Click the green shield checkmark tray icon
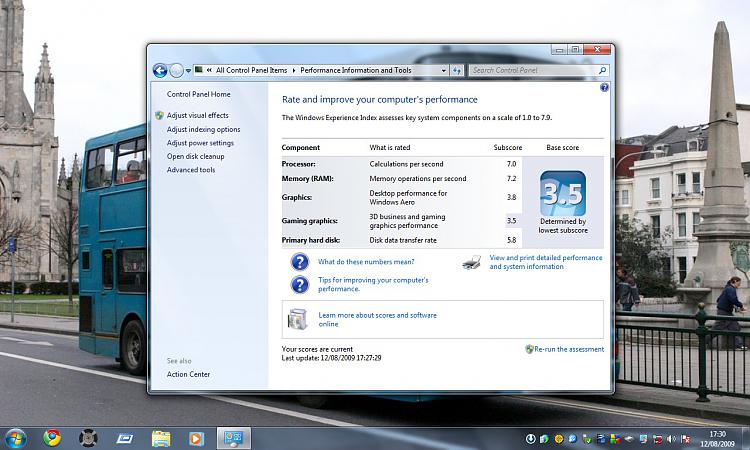This screenshot has width=750, height=450. (x=587, y=439)
